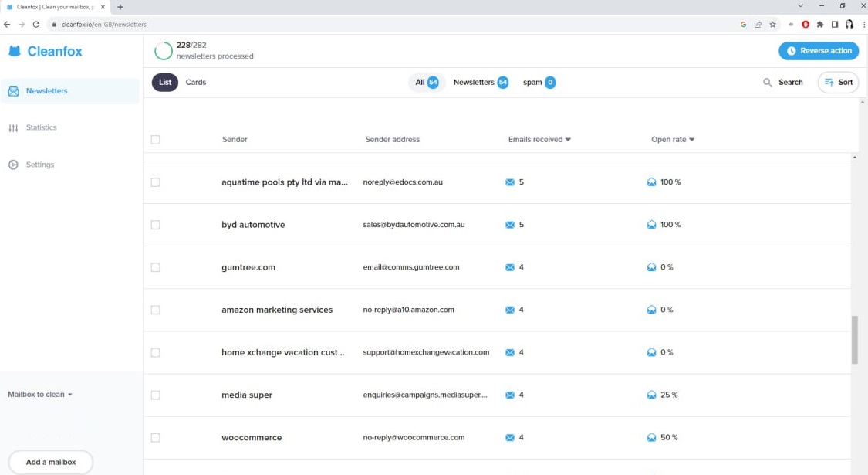Click sender address support@homexchangevacation.com
The image size is (868, 475).
tap(426, 352)
